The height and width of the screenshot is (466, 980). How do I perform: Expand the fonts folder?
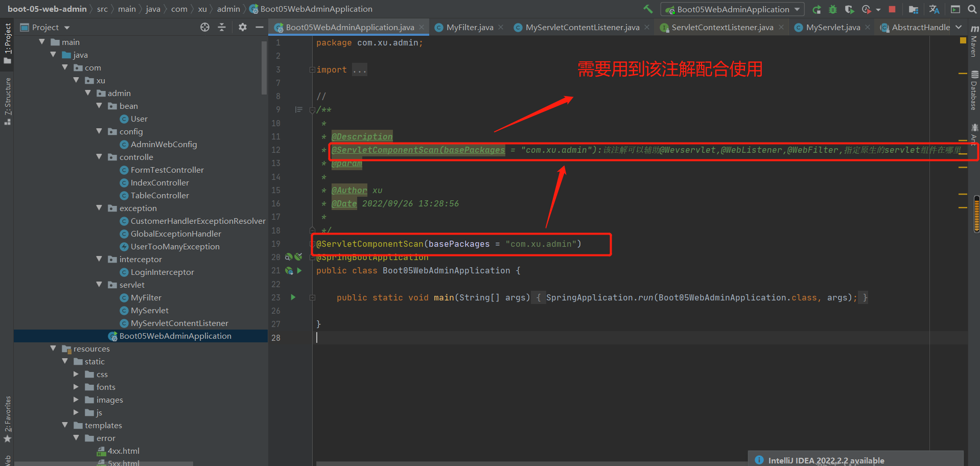coord(76,386)
